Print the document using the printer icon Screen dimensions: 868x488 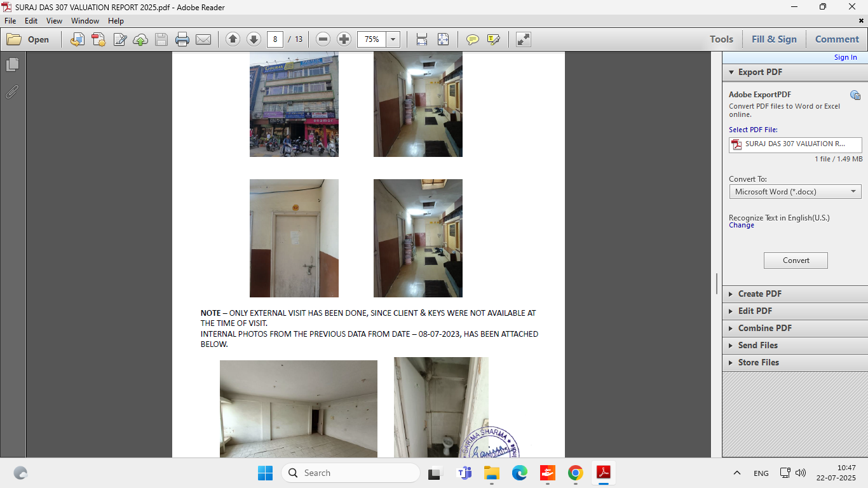point(182,39)
